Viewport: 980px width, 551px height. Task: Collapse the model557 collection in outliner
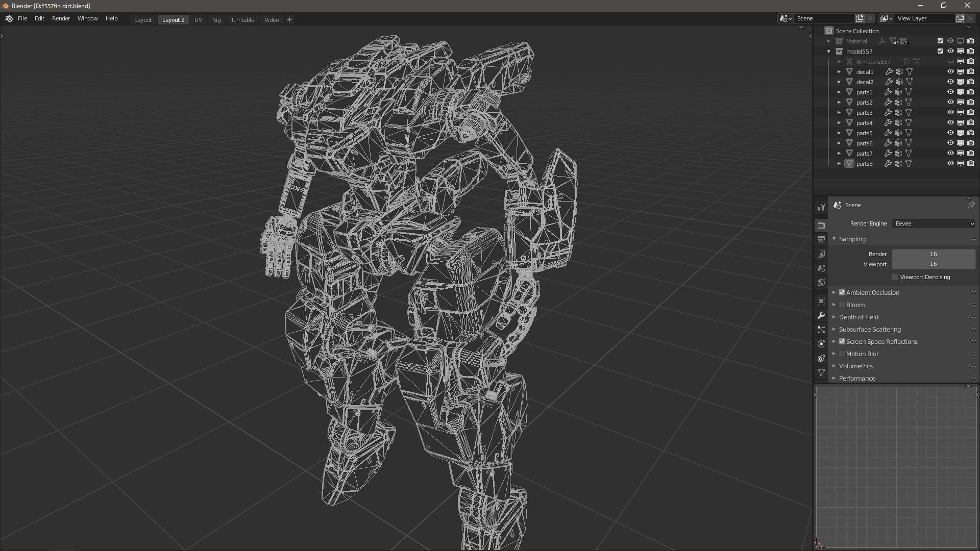point(829,52)
